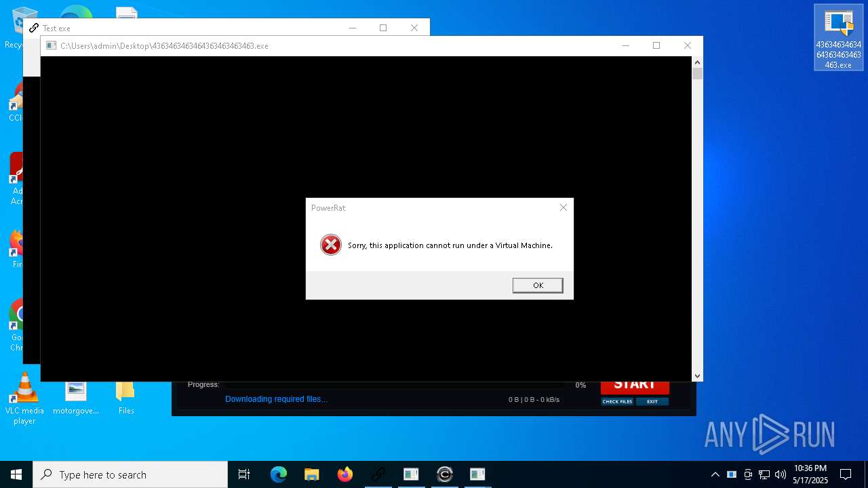Select the VLC media player desktop shortcut
Viewport: 868px width, 488px height.
click(24, 400)
